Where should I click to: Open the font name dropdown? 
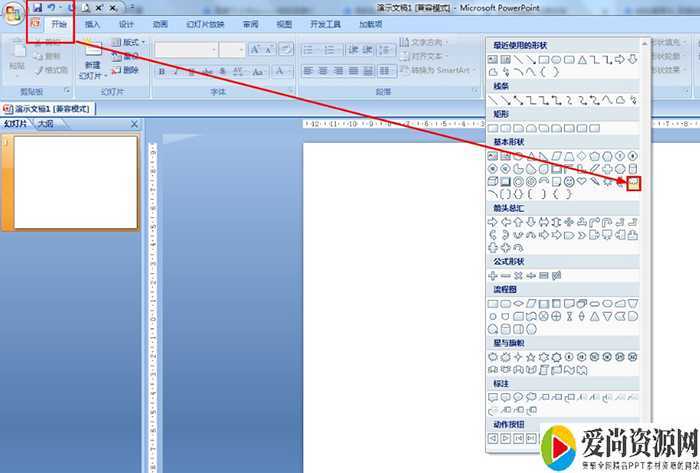(x=211, y=50)
